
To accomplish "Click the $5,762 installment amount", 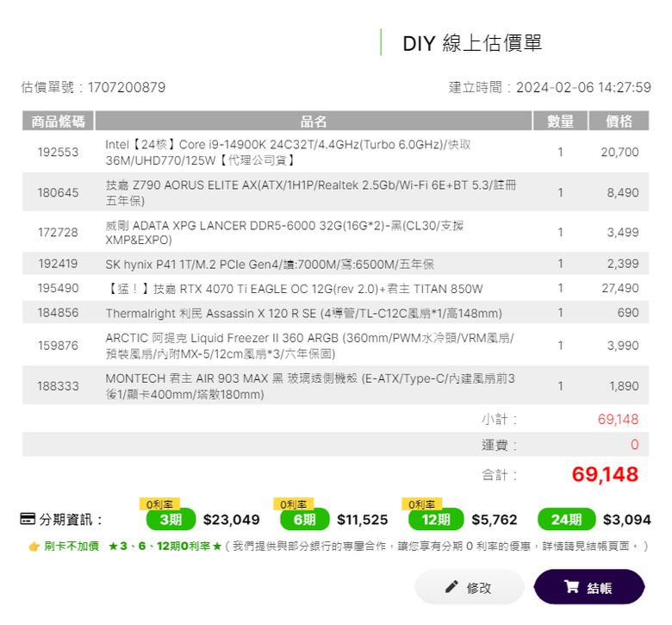I will click(x=495, y=520).
